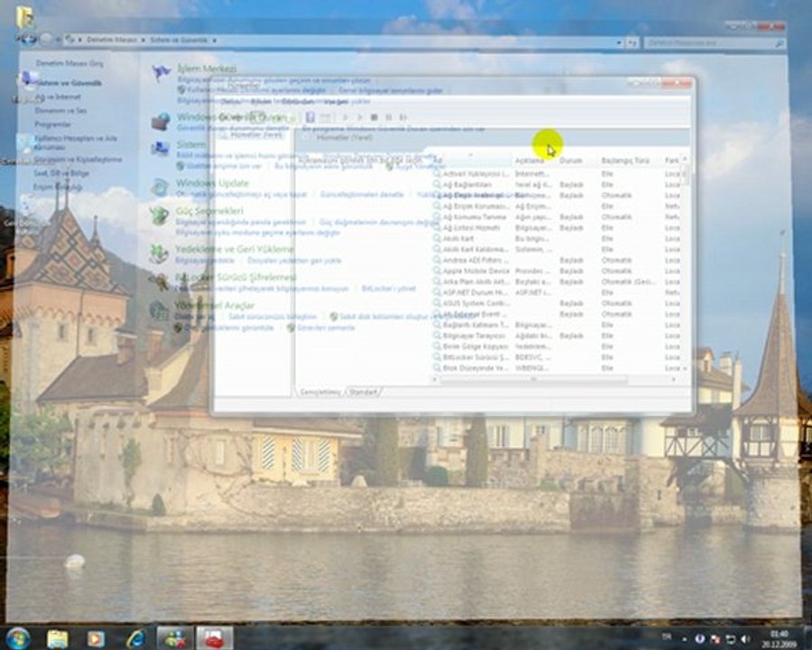Click the Güç Seçenekleri battery icon
812x650 pixels.
click(x=159, y=215)
